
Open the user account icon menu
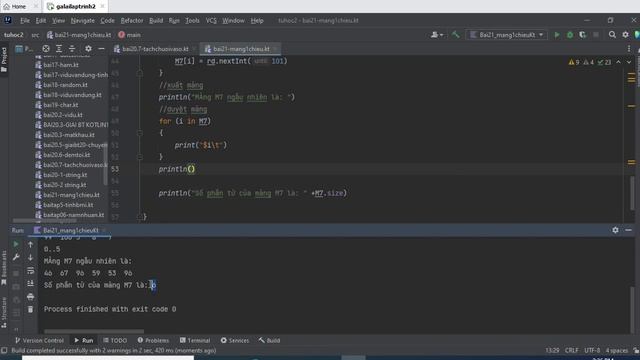point(437,35)
